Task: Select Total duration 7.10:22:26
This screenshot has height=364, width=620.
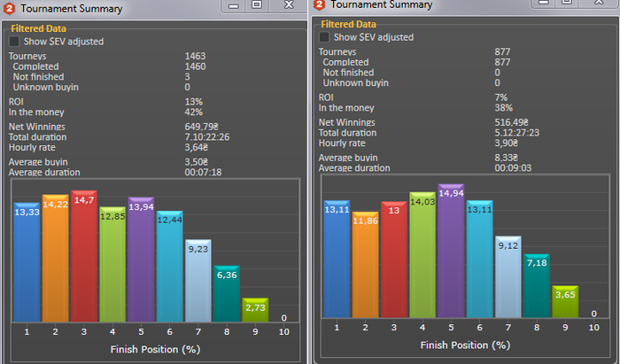Action: point(206,137)
